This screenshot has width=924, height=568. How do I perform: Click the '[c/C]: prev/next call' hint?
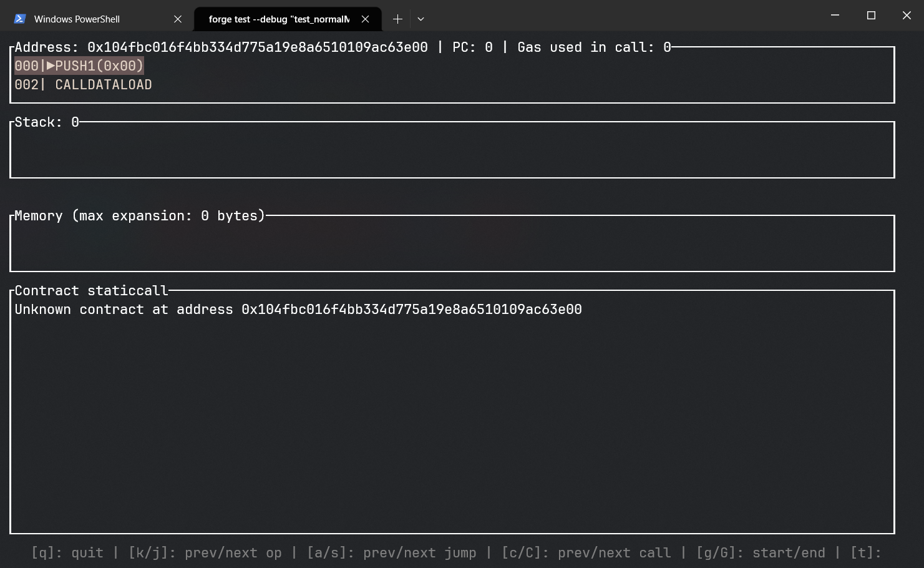[x=586, y=553]
